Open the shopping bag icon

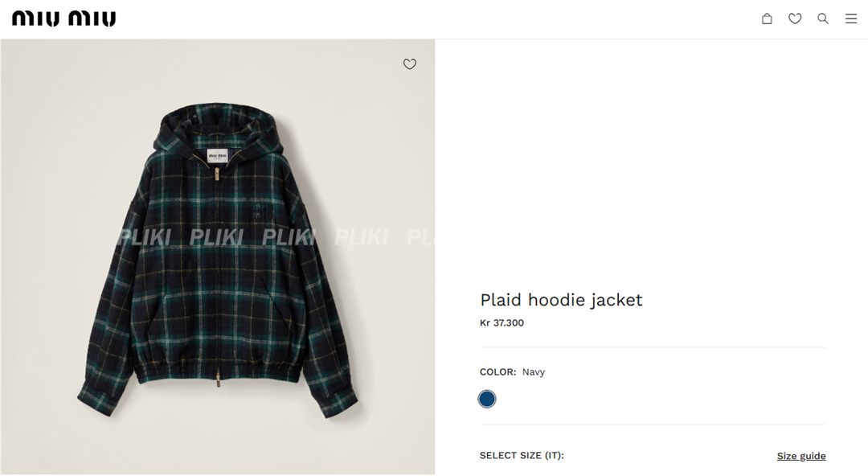pos(767,18)
